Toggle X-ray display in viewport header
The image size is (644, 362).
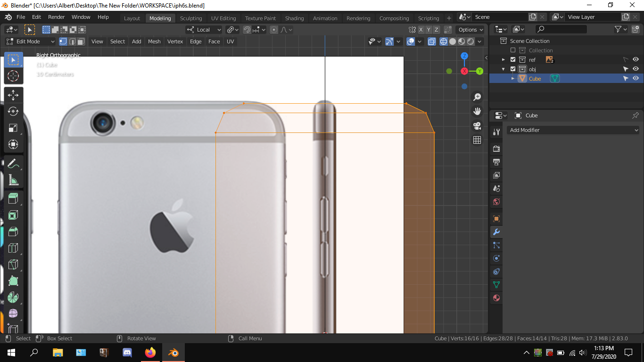click(x=431, y=41)
